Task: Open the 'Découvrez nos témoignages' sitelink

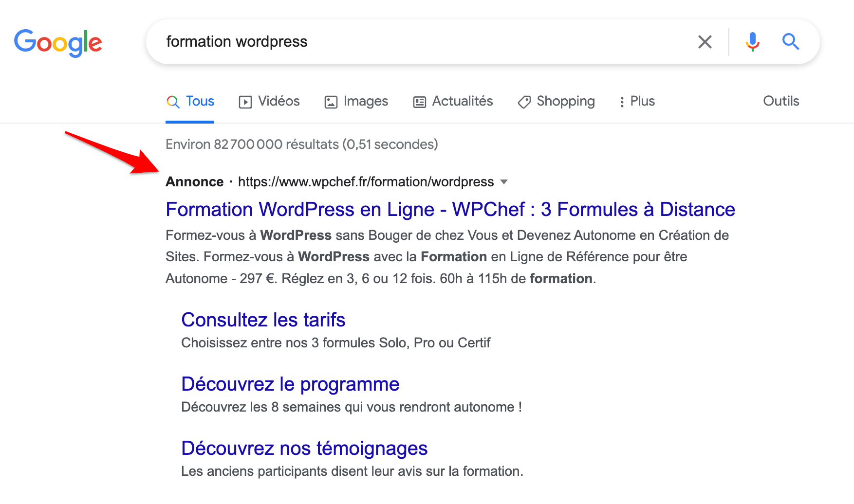Action: coord(304,449)
